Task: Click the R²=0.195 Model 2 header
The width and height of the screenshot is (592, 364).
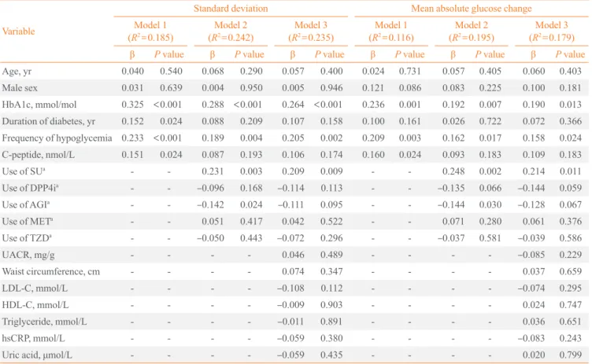Action: (472, 31)
